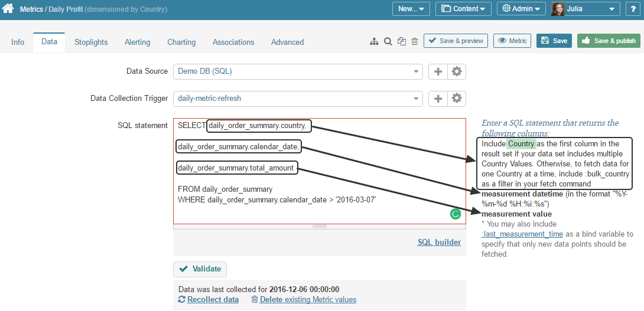Click Julia's avatar picture

tap(558, 9)
